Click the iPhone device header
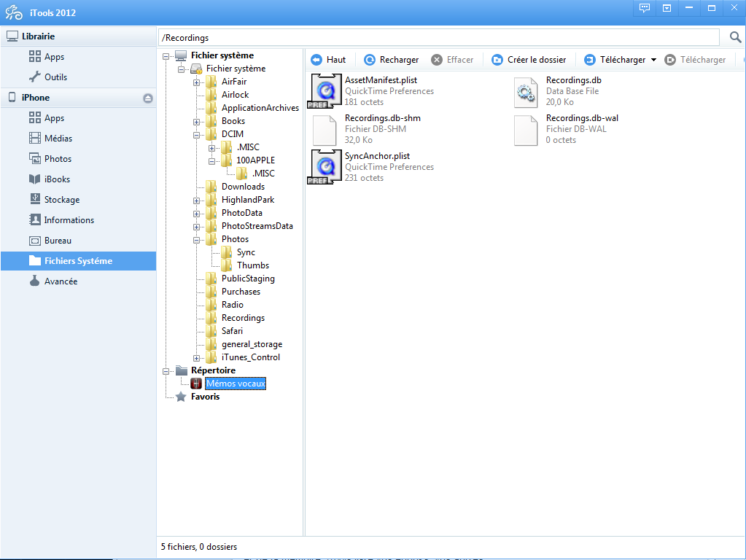This screenshot has width=746, height=560. [x=79, y=98]
